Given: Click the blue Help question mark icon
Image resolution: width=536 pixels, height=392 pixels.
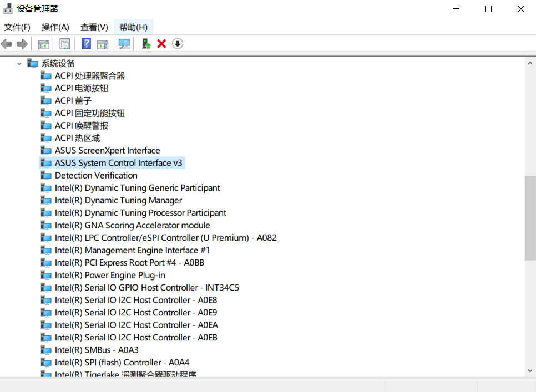Looking at the screenshot, I should [87, 44].
